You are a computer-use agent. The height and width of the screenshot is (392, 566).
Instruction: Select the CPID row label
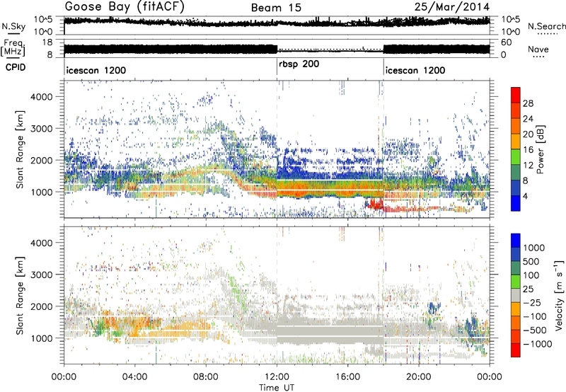[x=16, y=67]
